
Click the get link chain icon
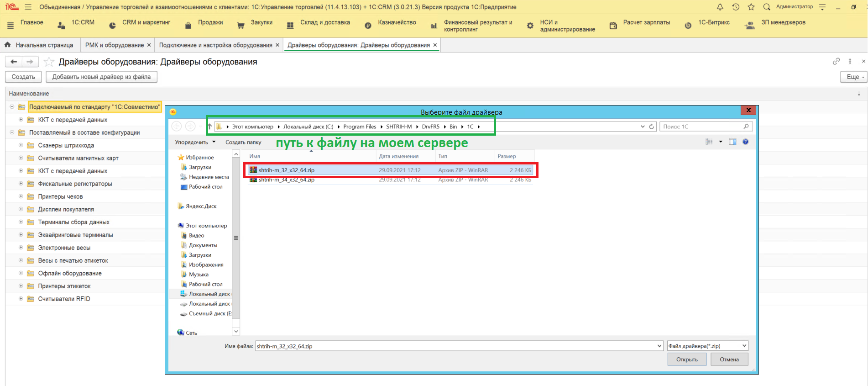[x=836, y=61]
